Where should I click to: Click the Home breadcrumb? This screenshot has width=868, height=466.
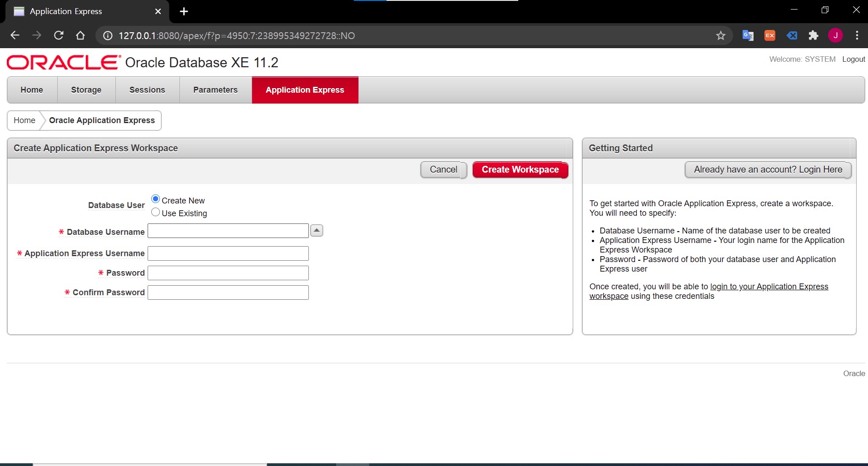click(25, 120)
